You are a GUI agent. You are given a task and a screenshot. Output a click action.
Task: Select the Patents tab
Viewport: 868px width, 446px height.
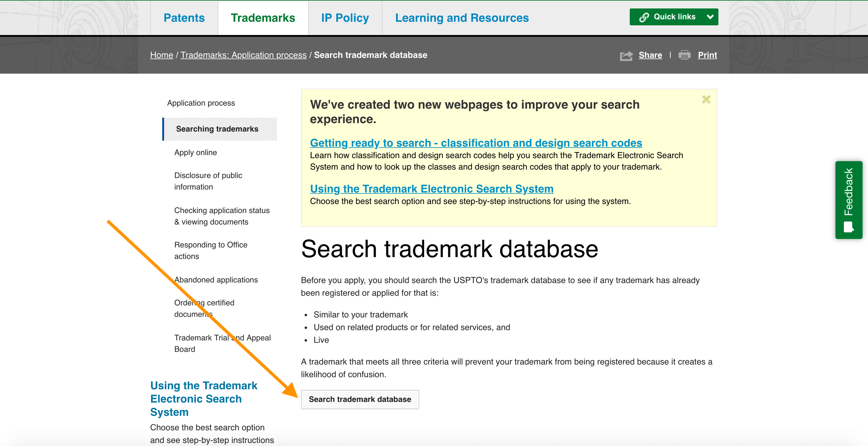(x=184, y=18)
